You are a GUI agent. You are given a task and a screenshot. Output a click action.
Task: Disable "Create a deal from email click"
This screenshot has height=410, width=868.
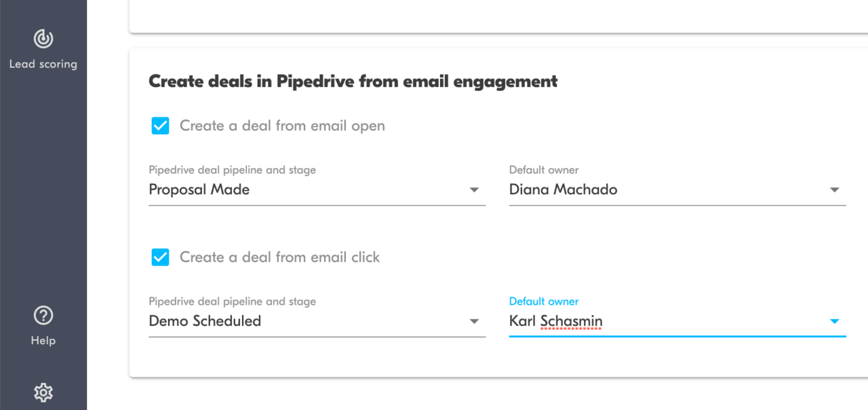click(160, 257)
